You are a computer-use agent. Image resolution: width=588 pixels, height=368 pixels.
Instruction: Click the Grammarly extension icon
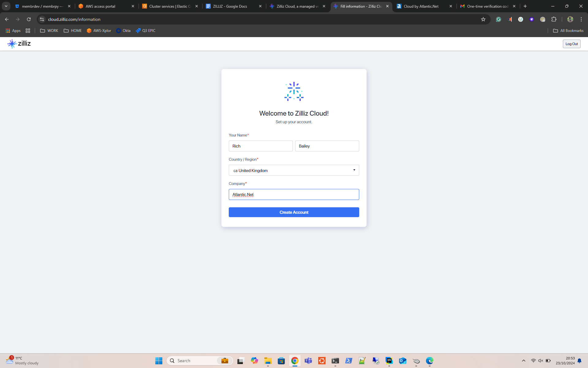pos(499,19)
